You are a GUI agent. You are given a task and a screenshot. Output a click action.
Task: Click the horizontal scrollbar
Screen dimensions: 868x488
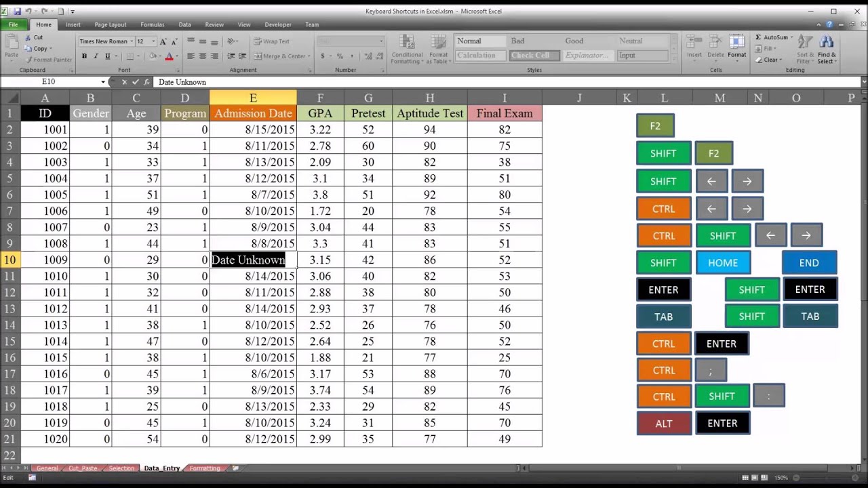(x=678, y=468)
